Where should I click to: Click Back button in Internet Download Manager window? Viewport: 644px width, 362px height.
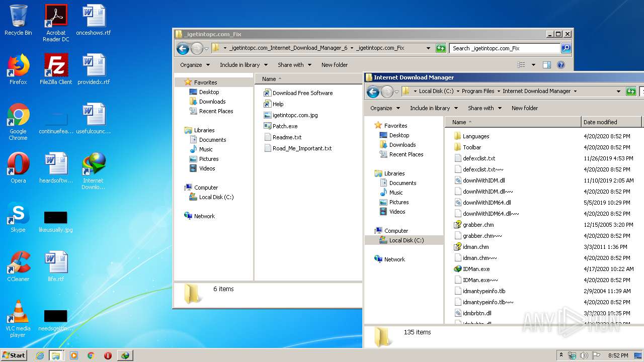(373, 92)
